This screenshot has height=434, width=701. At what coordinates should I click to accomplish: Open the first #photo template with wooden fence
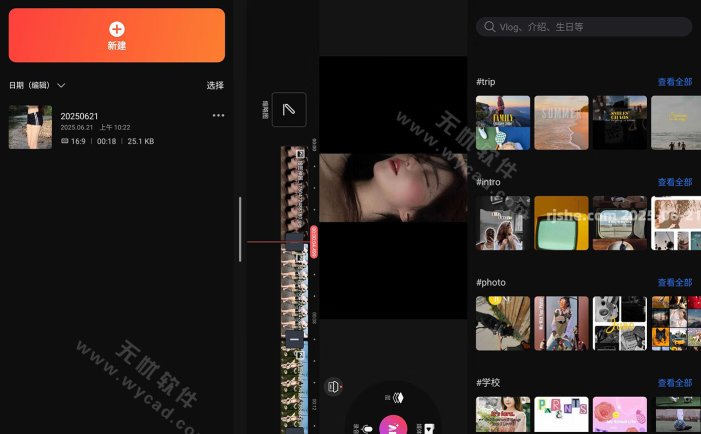(503, 323)
